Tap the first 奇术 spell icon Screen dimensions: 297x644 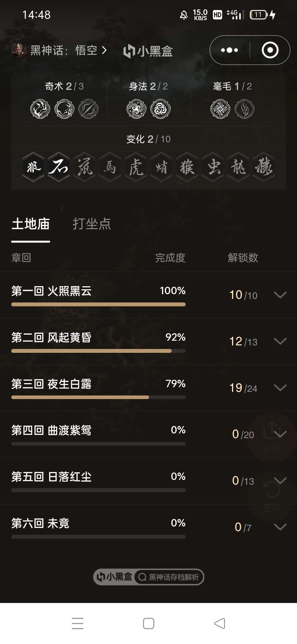tap(40, 109)
